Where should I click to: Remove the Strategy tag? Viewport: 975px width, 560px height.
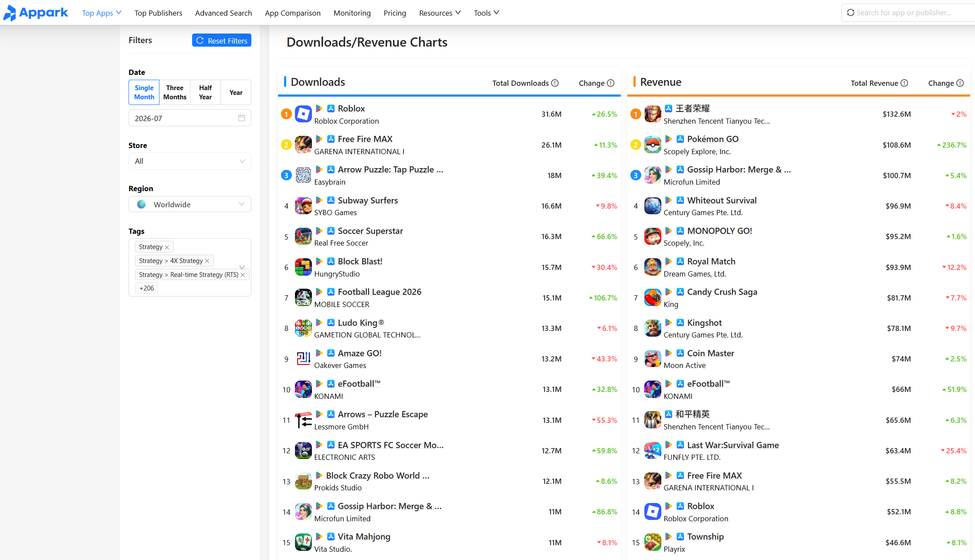[167, 247]
